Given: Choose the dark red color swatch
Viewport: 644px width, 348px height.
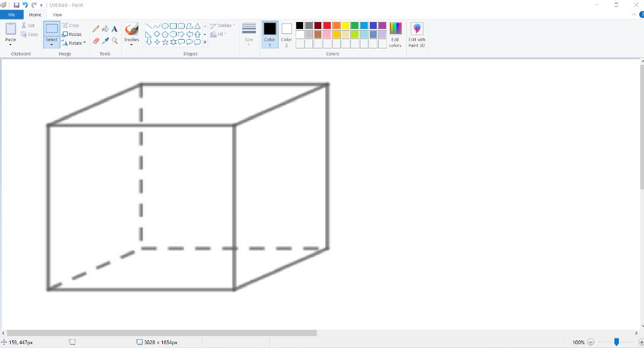Looking at the screenshot, I should point(318,25).
